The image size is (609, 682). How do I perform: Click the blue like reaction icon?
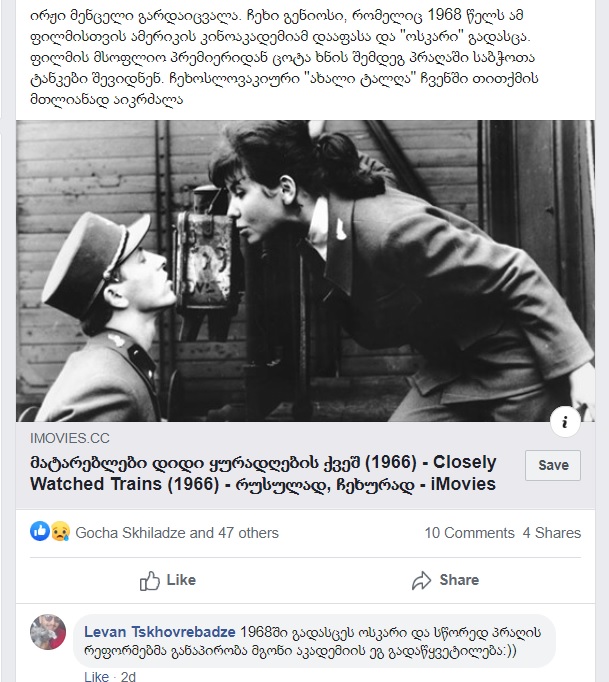[40, 532]
